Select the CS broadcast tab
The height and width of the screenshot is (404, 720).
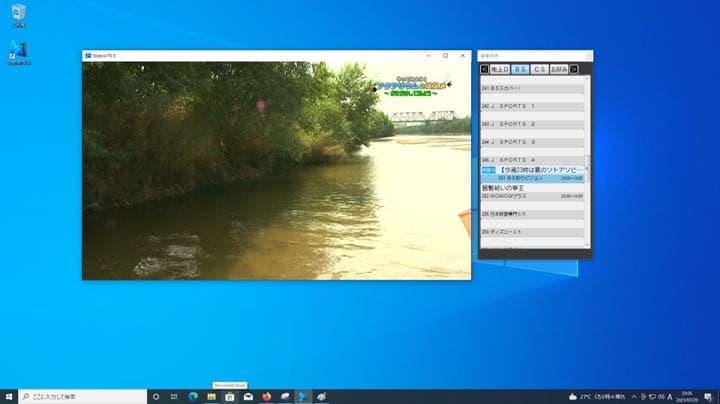[x=540, y=69]
